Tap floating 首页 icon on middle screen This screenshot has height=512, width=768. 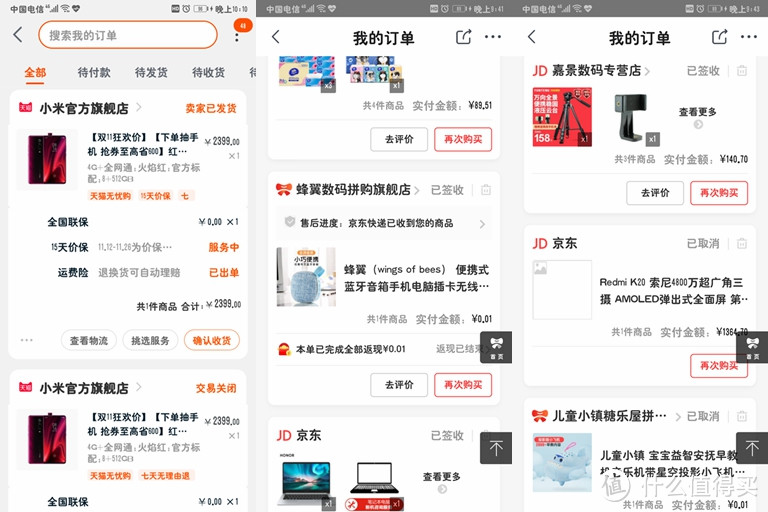(496, 347)
